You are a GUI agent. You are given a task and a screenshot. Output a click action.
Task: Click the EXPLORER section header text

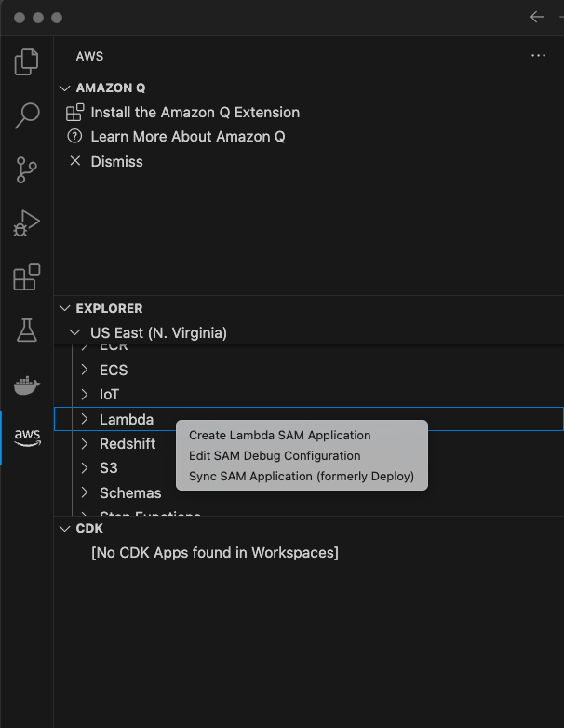click(x=109, y=308)
